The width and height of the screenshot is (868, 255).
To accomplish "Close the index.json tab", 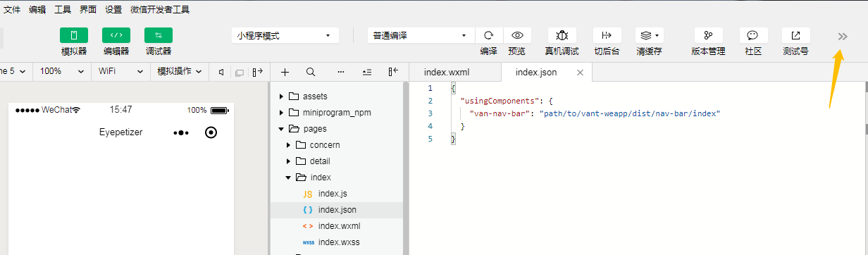I will [x=580, y=73].
